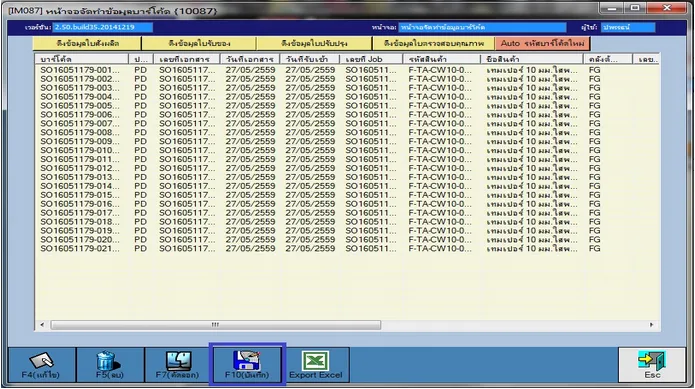Select row SO16051179-020
Viewport: 695px width, 389px height.
click(347, 240)
